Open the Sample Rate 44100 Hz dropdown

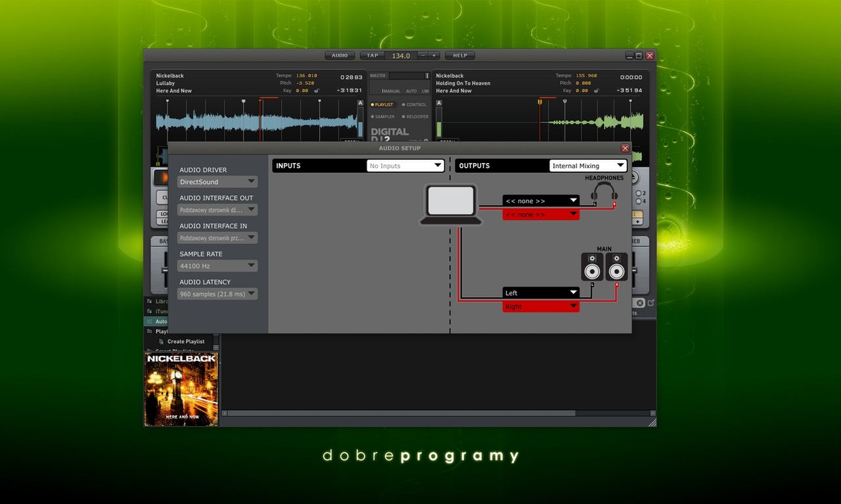(x=217, y=266)
